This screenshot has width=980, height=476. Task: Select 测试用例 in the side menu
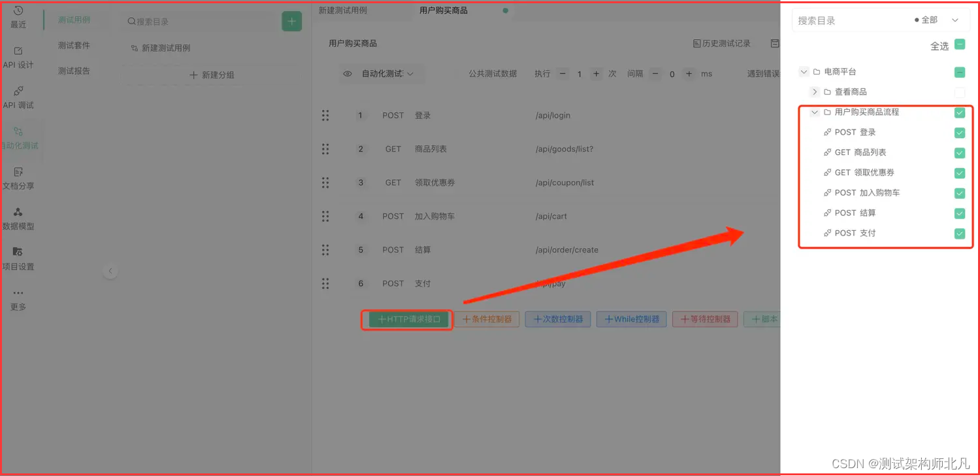pos(74,20)
